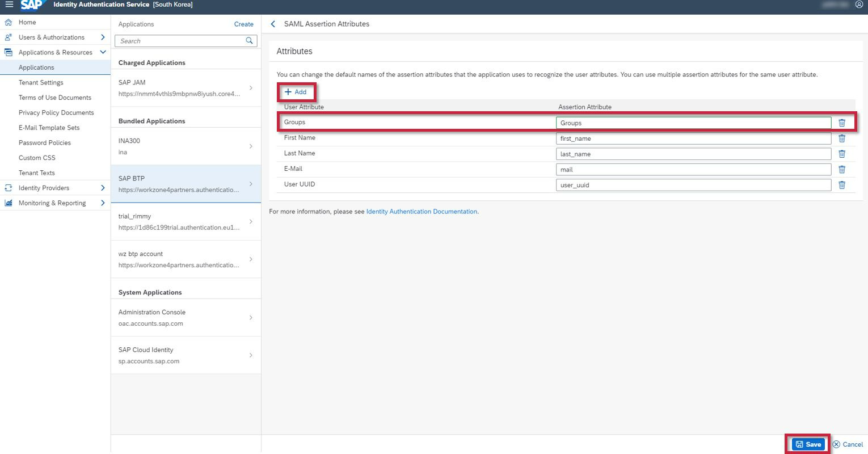
Task: Edit the mail assertion attribute field
Action: [x=693, y=169]
